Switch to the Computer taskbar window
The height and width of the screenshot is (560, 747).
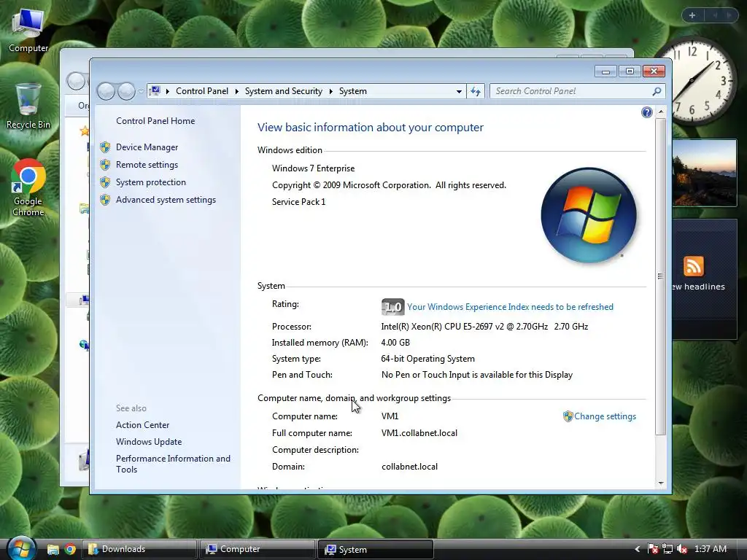click(x=258, y=549)
